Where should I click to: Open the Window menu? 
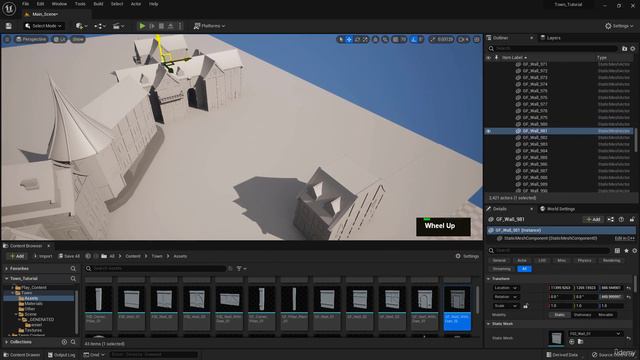(x=59, y=4)
